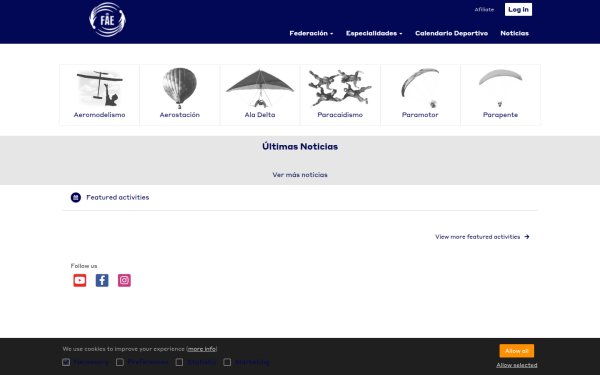
Task: Open the Paramotor link
Action: coord(420,115)
